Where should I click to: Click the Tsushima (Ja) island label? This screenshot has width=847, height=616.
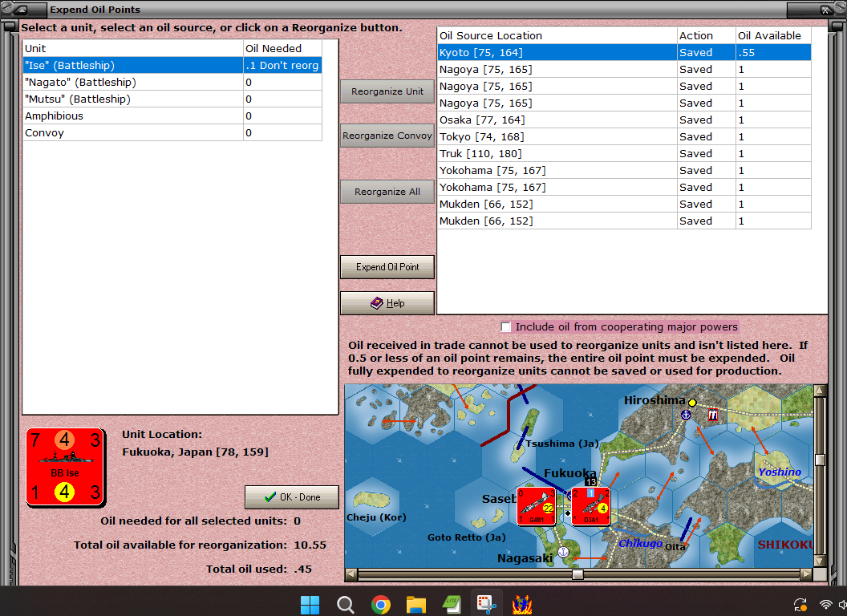coord(561,444)
